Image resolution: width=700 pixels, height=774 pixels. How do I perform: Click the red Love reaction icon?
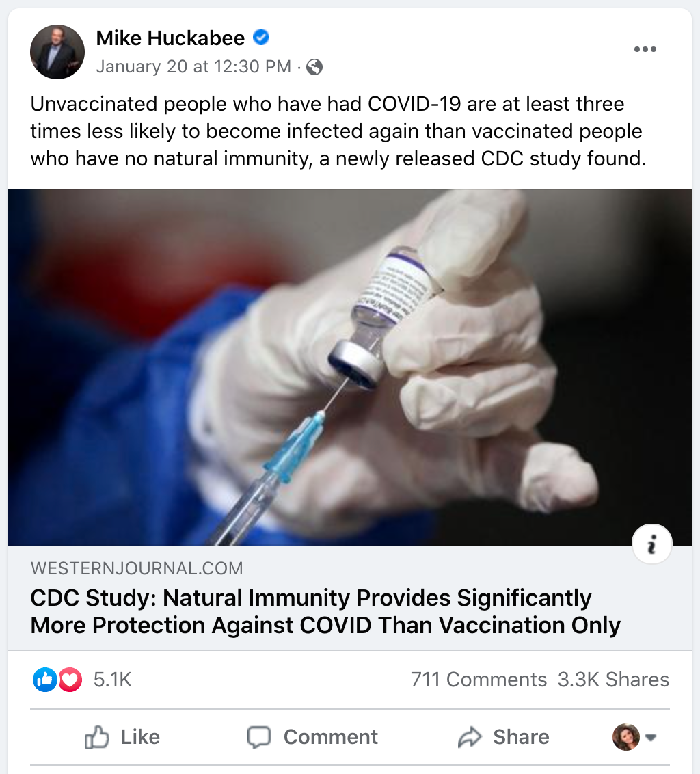click(x=70, y=680)
